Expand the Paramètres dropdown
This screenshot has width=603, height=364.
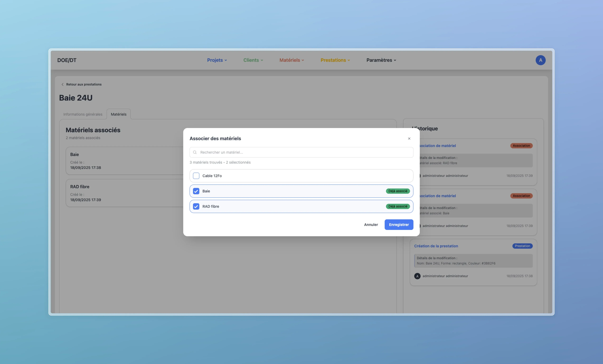[381, 60]
